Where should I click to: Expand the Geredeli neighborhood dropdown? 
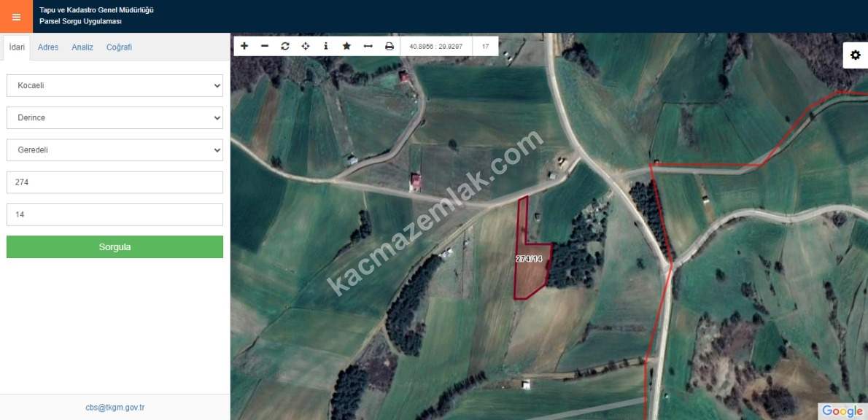tap(115, 150)
